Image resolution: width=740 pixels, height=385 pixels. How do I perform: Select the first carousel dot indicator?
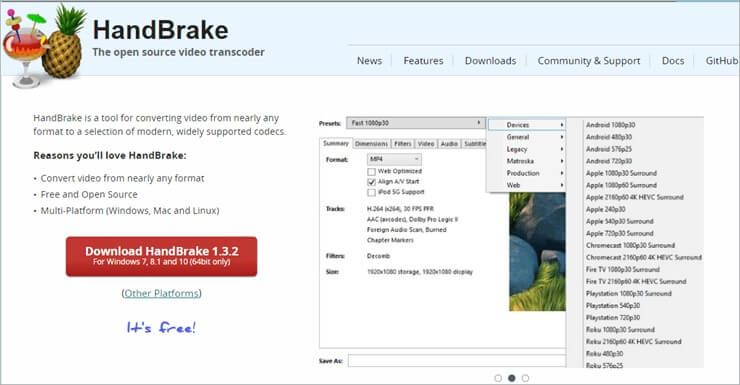(498, 378)
